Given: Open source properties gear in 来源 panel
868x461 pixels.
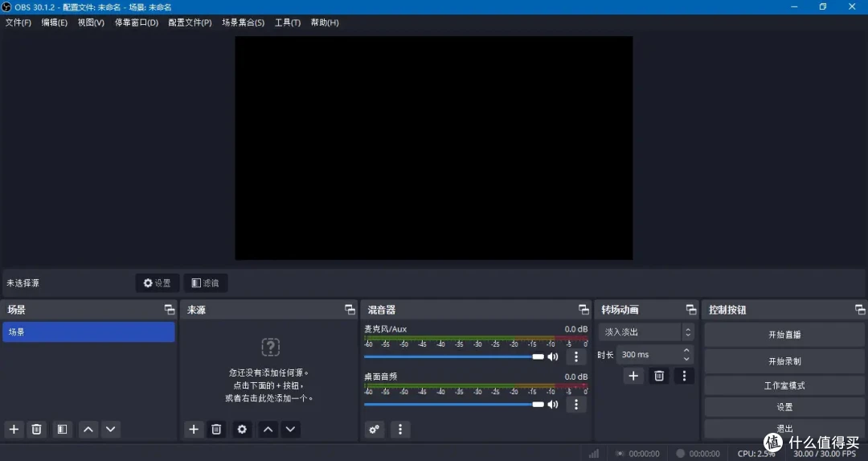Looking at the screenshot, I should coord(242,430).
